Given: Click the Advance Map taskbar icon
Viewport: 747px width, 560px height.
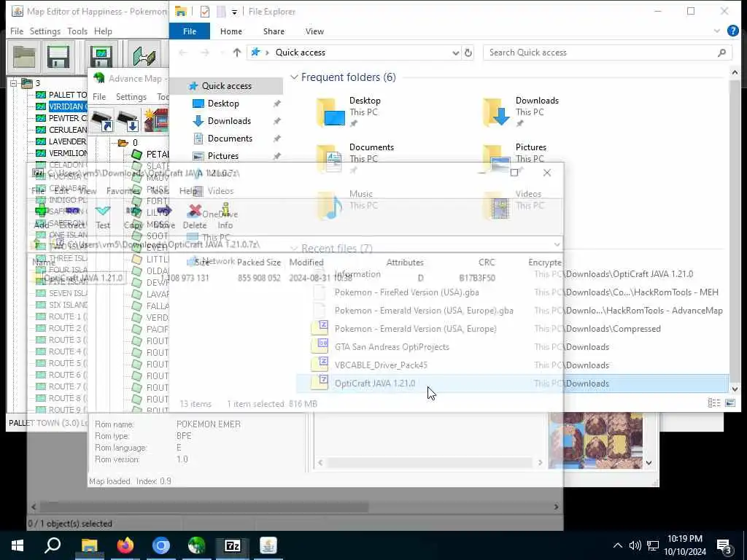Looking at the screenshot, I should 196,545.
